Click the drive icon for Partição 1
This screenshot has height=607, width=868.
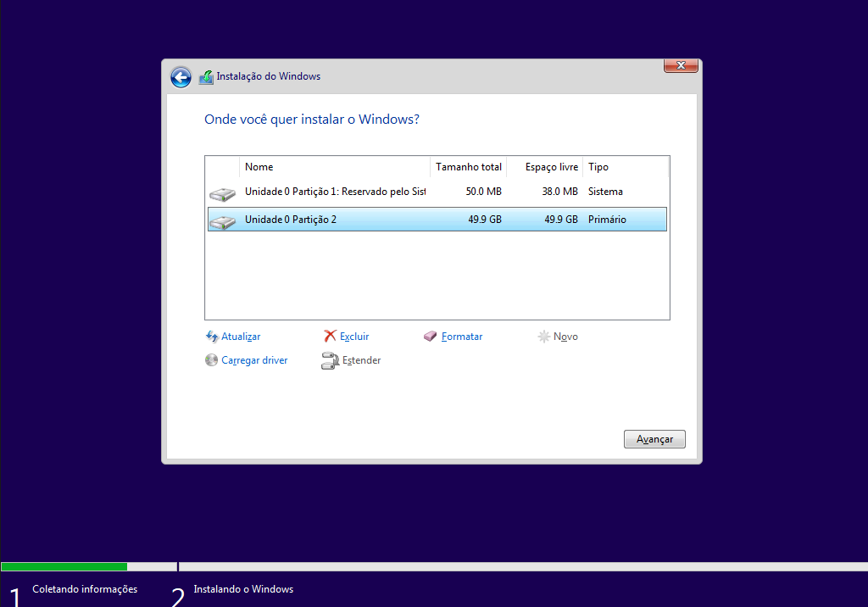point(222,194)
